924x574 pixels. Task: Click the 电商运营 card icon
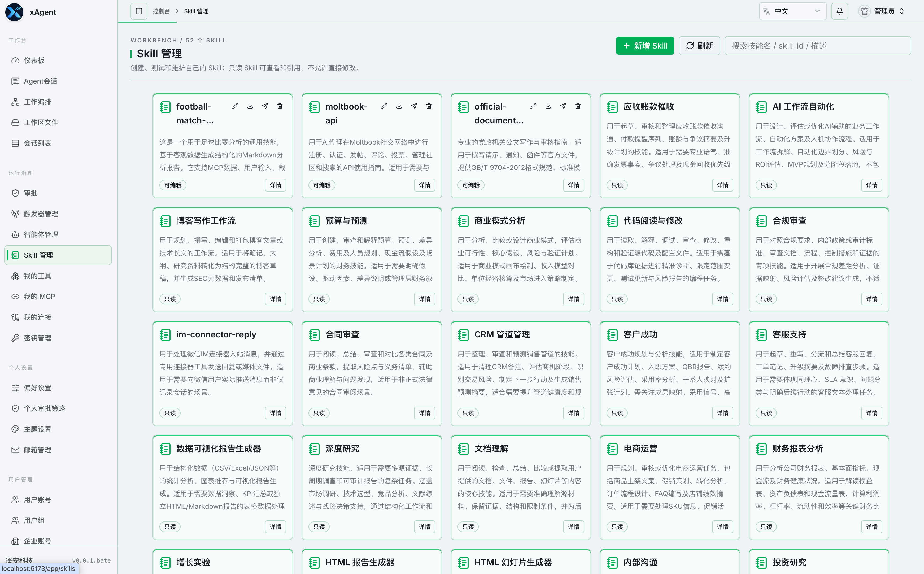612,449
